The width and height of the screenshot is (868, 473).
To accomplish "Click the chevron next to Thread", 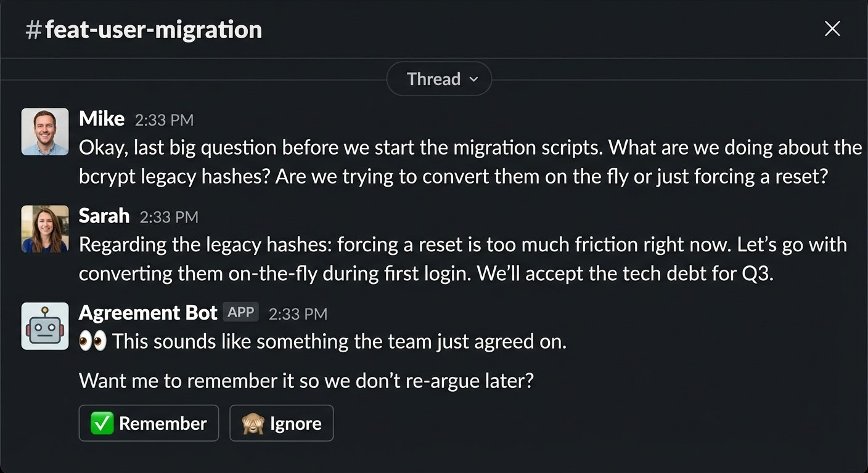I will pyautogui.click(x=474, y=79).
